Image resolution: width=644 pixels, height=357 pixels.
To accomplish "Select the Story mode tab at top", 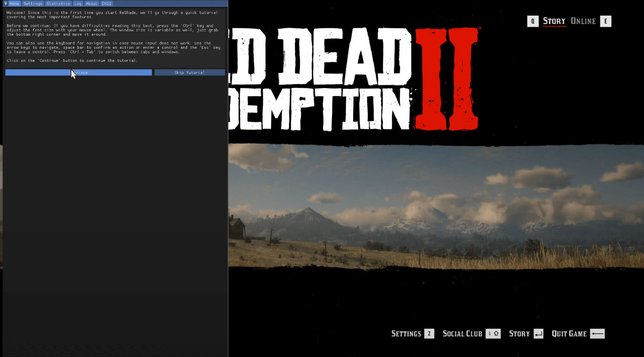I will point(554,21).
